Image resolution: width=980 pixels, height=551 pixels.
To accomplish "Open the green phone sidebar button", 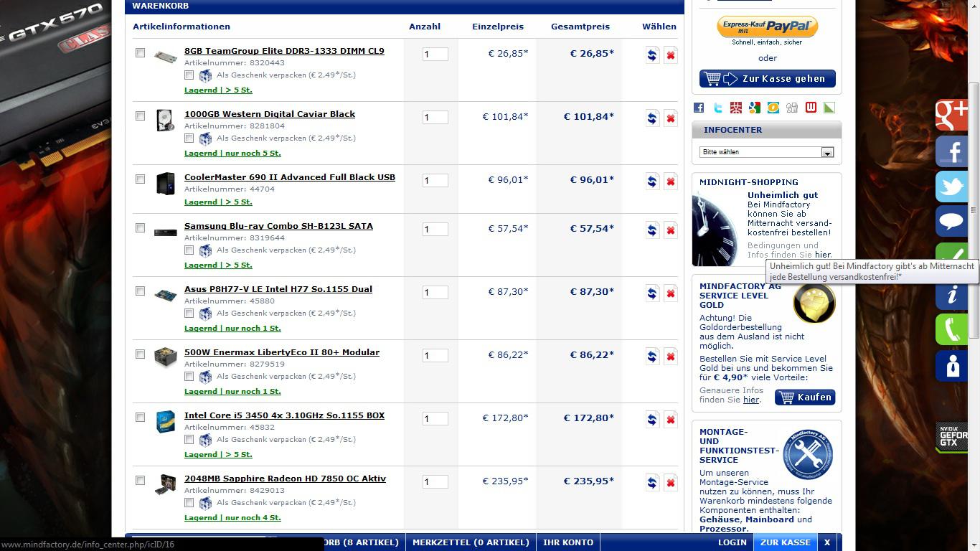I will 952,329.
